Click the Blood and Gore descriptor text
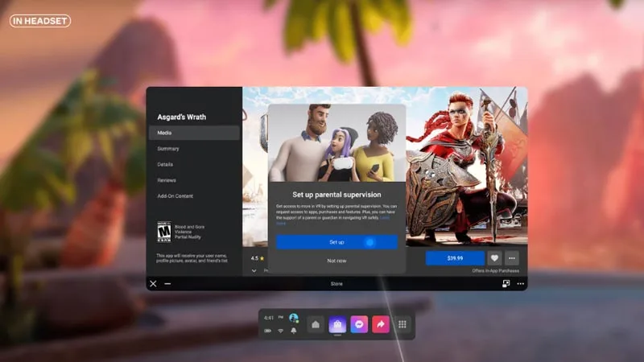 pyautogui.click(x=189, y=227)
